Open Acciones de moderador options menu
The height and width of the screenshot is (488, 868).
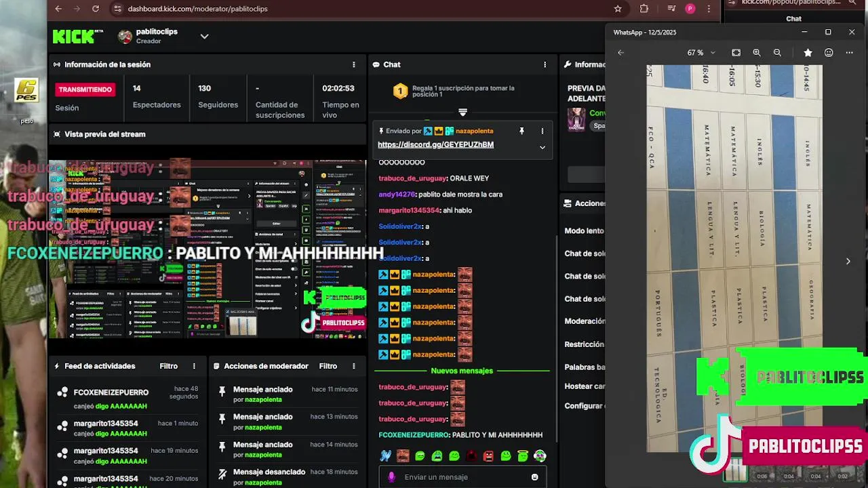(353, 366)
